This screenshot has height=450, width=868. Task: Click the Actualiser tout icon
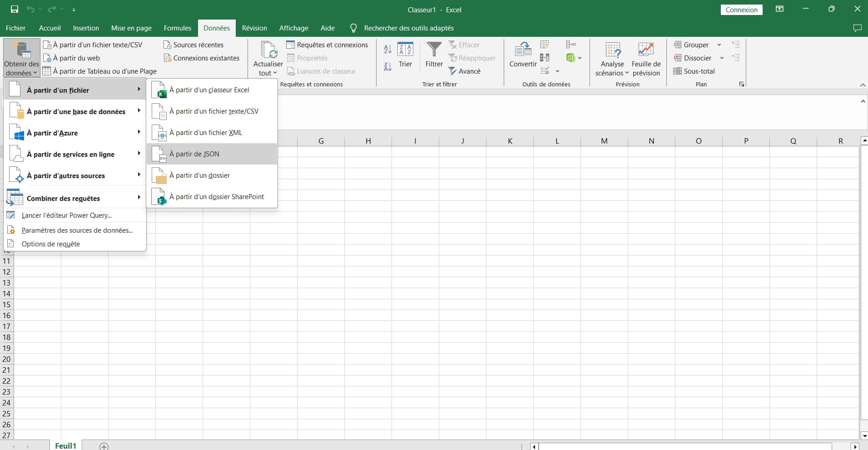point(268,50)
